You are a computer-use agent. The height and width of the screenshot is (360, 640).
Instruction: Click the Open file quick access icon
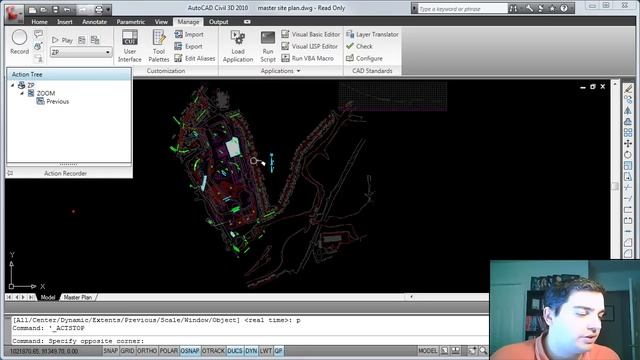pyautogui.click(x=43, y=9)
